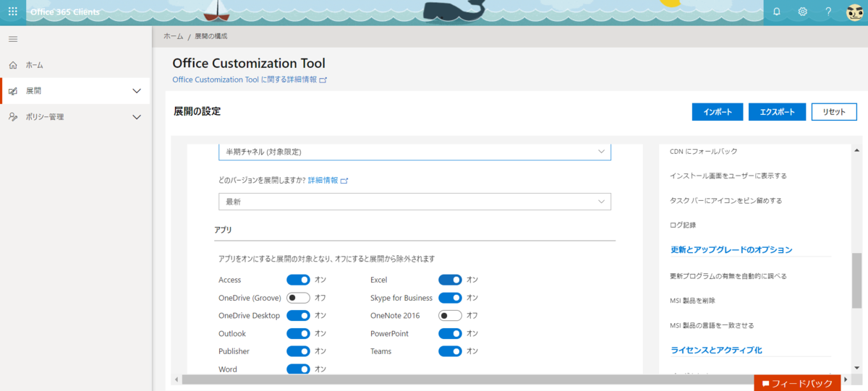This screenshot has width=868, height=391.
Task: Turn off the Outlook toggle
Action: coord(298,334)
